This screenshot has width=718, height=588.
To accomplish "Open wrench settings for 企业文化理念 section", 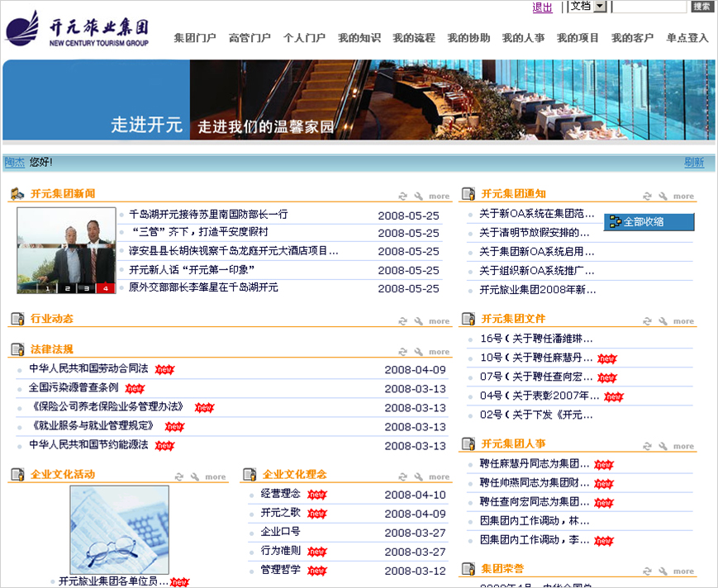I will coord(419,477).
